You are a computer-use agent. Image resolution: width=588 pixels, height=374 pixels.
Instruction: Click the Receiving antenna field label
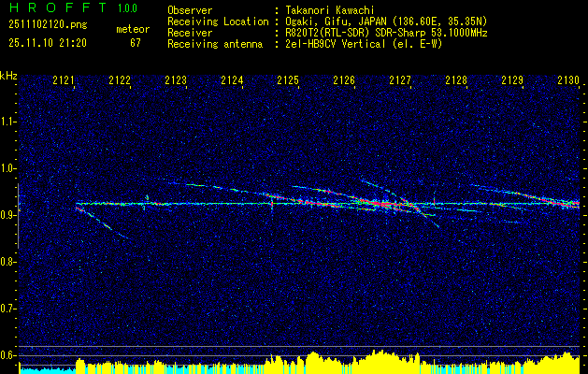[x=215, y=44]
